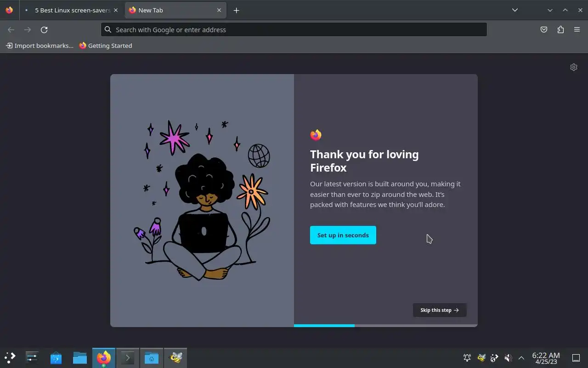The height and width of the screenshot is (368, 588).
Task: Reload the current page
Action: (x=44, y=29)
